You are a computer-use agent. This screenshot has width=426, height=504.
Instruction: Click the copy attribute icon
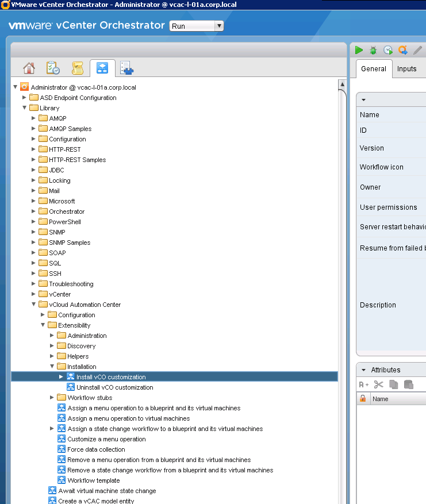click(x=394, y=384)
